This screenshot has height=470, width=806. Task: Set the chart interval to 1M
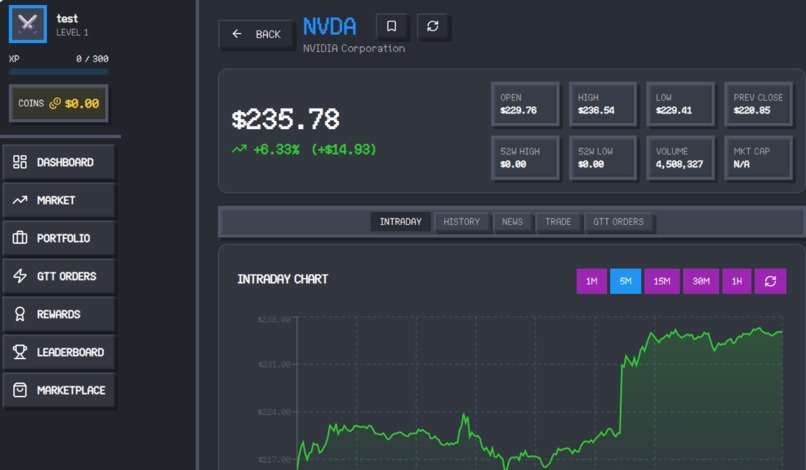(x=592, y=281)
